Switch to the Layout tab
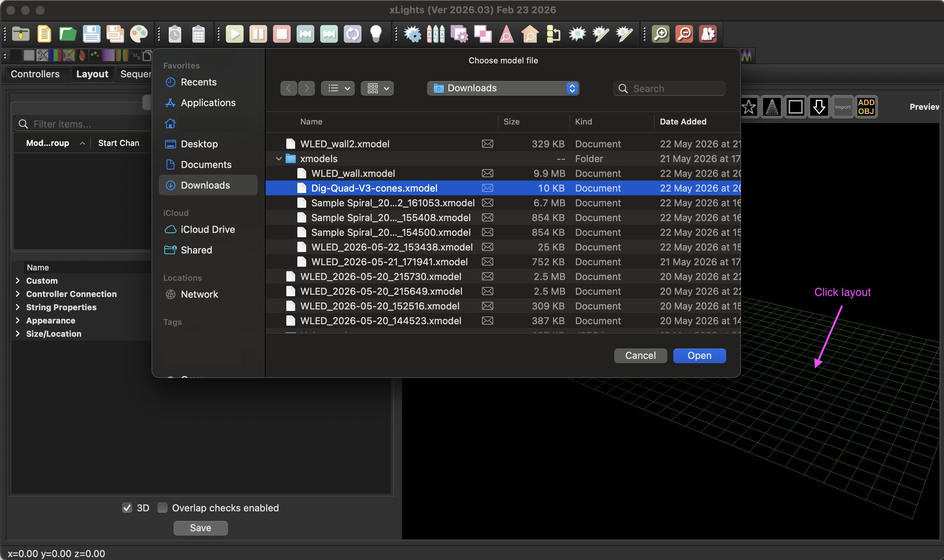The width and height of the screenshot is (944, 560). (x=92, y=74)
